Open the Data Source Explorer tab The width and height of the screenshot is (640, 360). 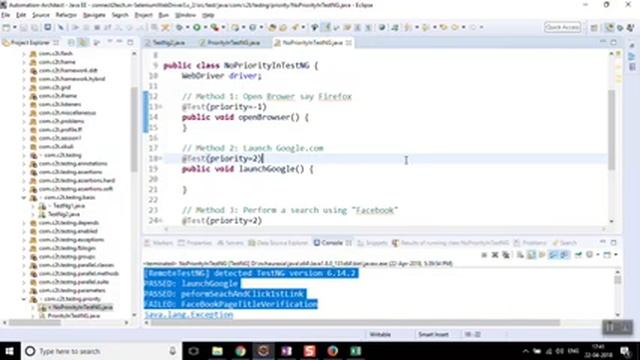click(278, 243)
